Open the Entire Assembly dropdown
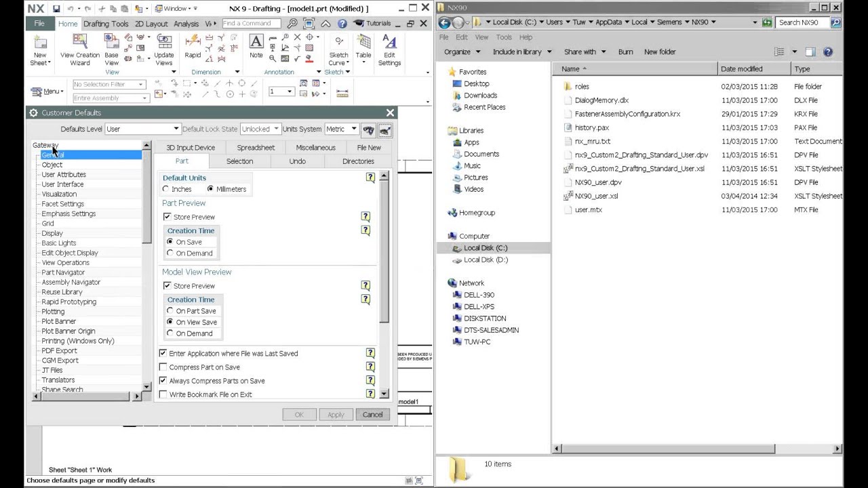 [x=111, y=98]
